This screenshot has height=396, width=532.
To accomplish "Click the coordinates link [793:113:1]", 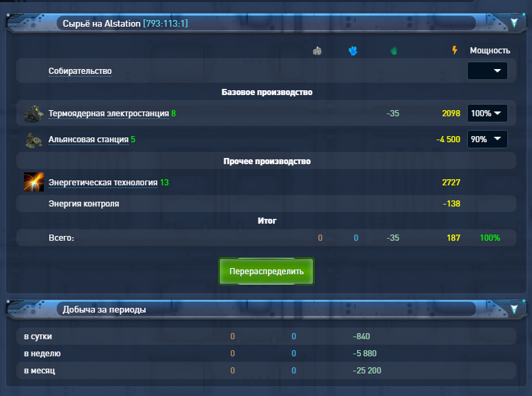I will (165, 24).
